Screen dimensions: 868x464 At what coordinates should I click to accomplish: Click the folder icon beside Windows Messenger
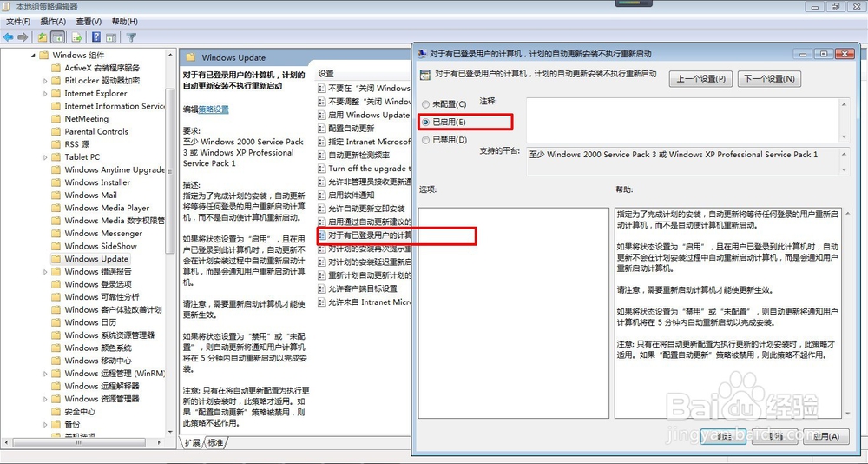point(56,234)
